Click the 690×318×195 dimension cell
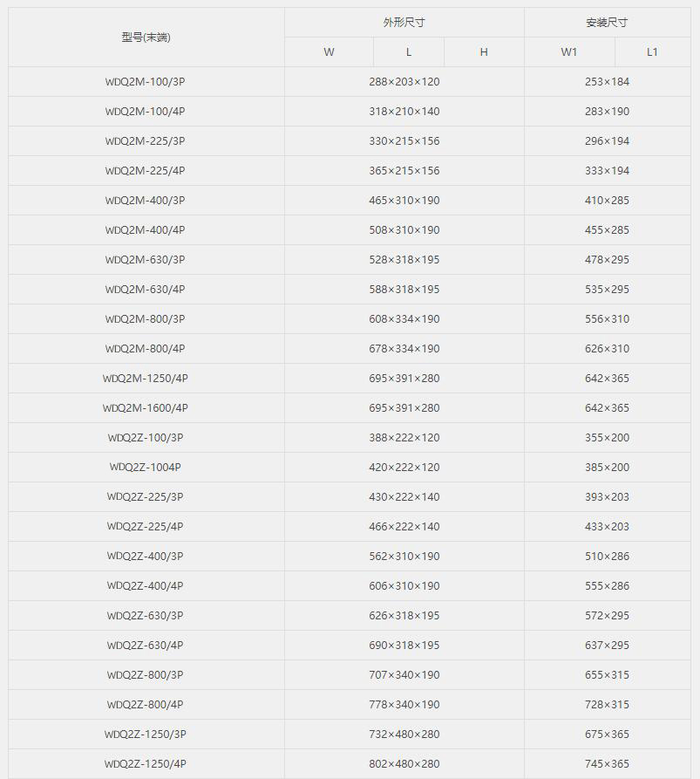Viewport: 700px width, 779px height. 404,645
